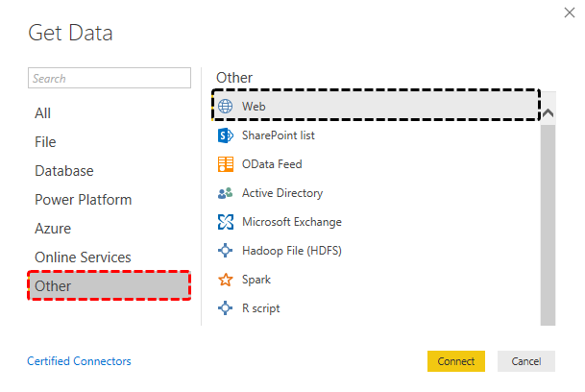Open the Certified Connectors link
The image size is (585, 392).
(79, 361)
